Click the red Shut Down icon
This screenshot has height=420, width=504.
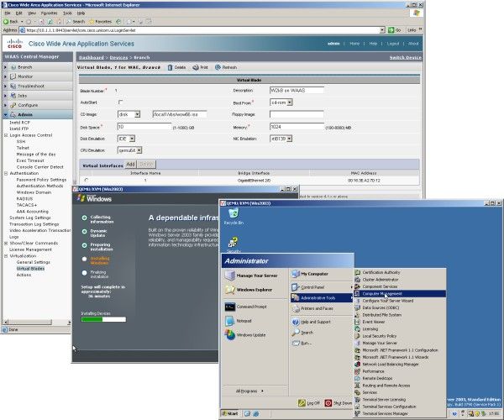tap(328, 403)
